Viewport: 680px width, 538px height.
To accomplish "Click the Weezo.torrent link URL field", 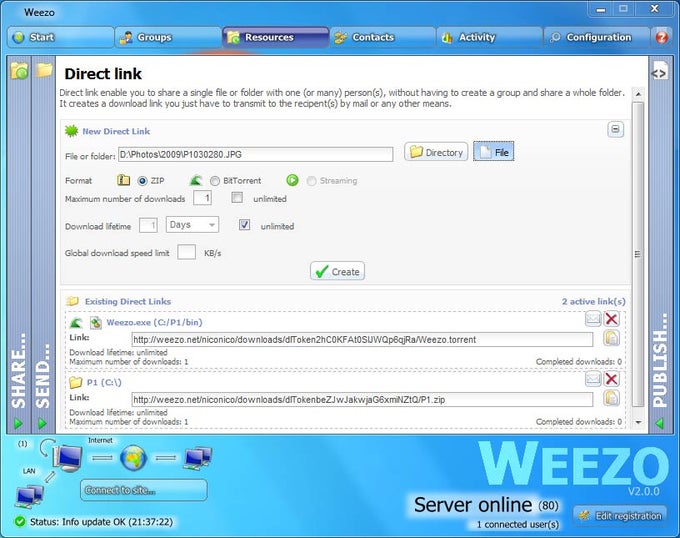I will pos(362,339).
